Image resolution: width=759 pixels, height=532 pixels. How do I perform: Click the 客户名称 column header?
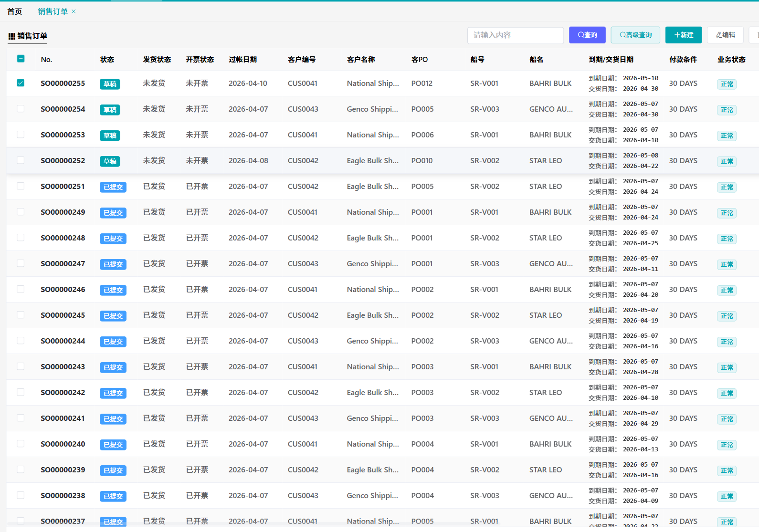(361, 60)
